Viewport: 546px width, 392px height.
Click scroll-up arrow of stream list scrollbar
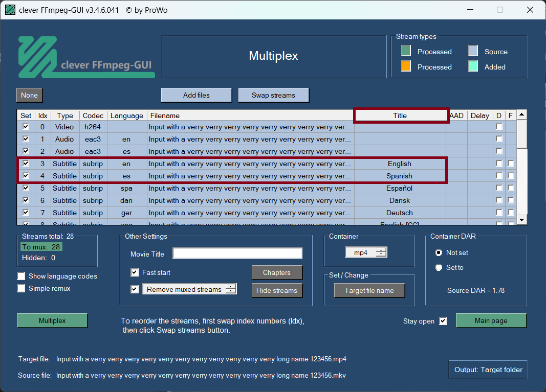tap(521, 114)
